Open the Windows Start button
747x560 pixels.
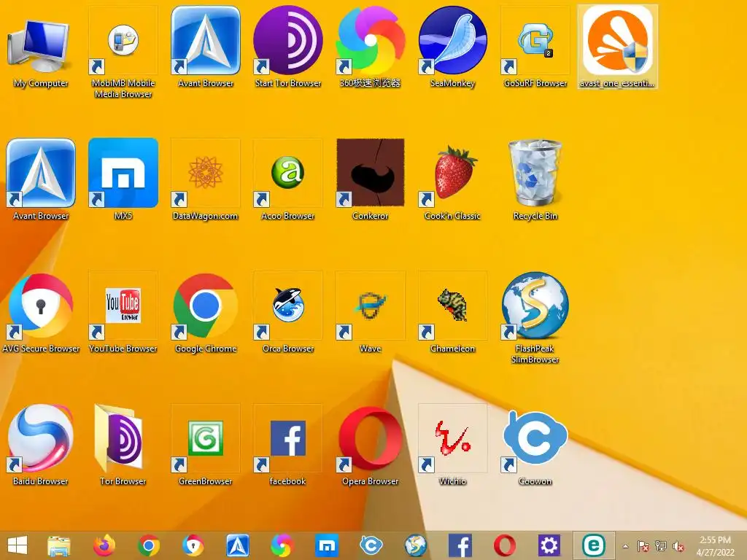tap(18, 545)
